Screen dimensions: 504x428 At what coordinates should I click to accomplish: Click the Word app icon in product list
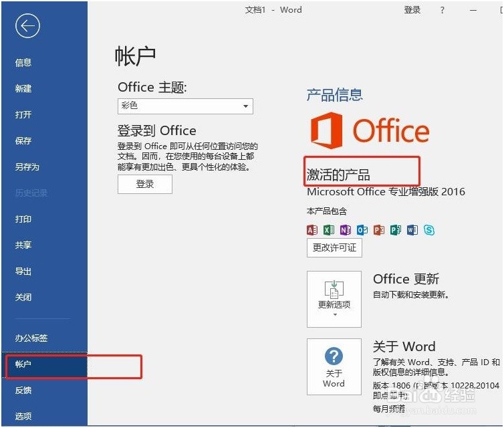point(412,230)
